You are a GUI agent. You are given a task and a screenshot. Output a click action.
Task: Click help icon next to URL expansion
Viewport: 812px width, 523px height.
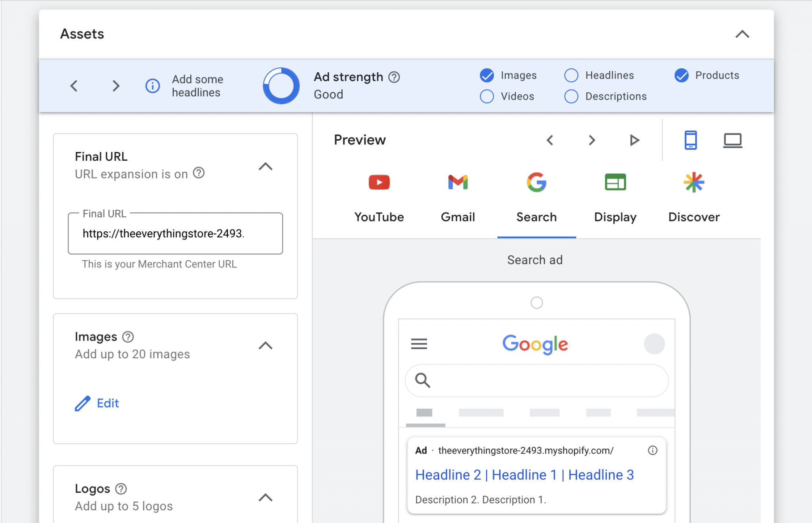(x=199, y=173)
